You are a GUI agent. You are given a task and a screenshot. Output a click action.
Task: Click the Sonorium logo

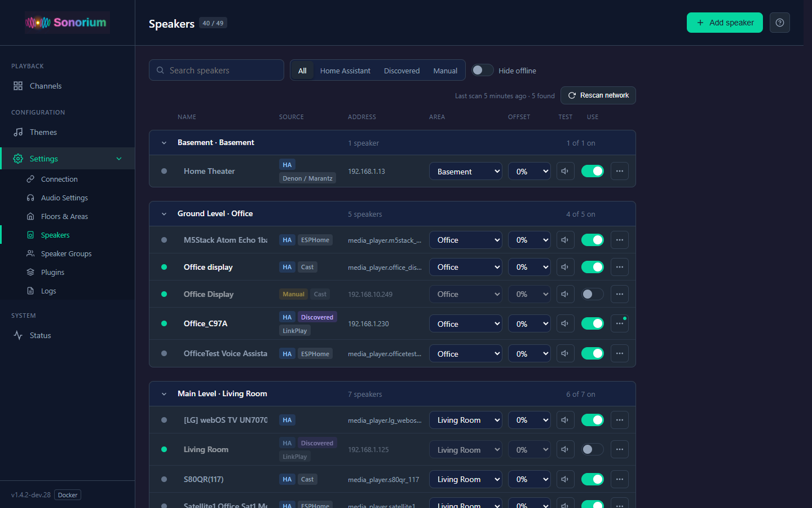pyautogui.click(x=67, y=23)
